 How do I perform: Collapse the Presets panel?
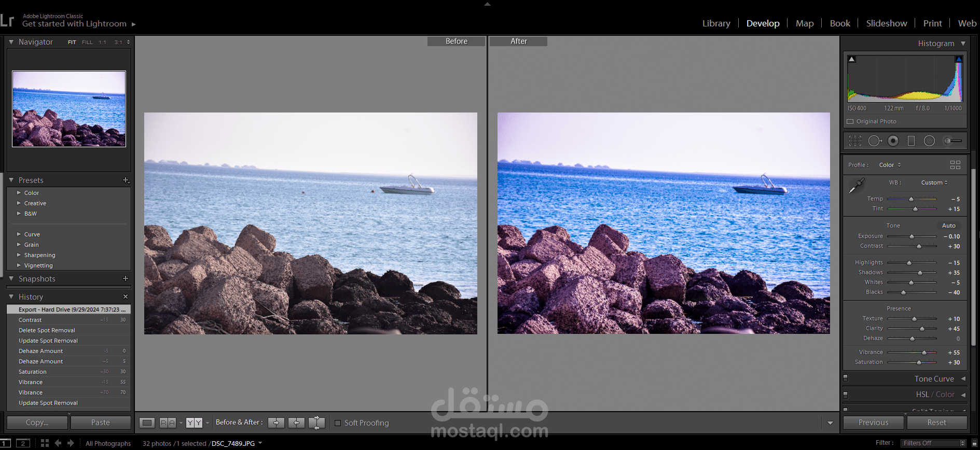pyautogui.click(x=11, y=180)
